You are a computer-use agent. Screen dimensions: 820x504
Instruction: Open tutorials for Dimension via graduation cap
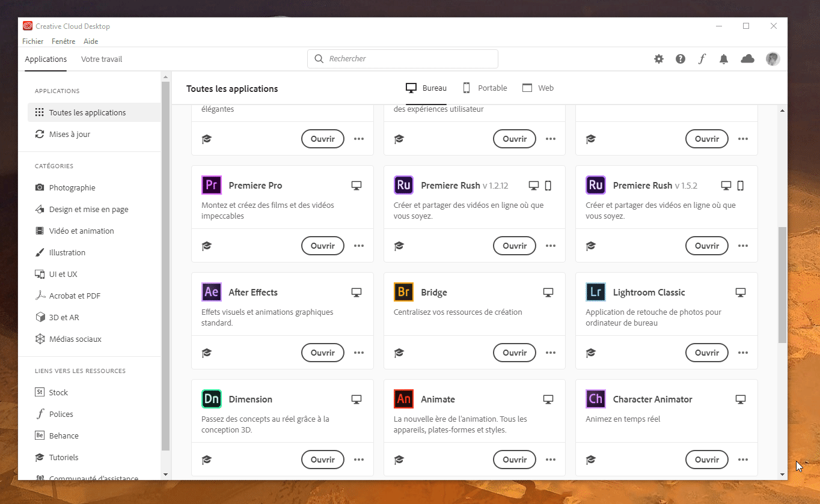[x=207, y=460]
